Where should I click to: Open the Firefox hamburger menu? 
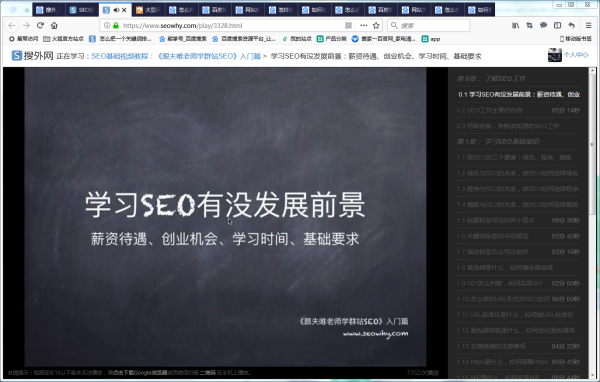point(589,26)
